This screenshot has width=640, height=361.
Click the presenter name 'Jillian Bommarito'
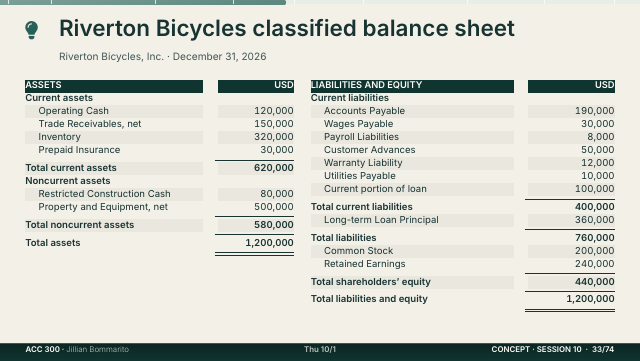click(98, 350)
